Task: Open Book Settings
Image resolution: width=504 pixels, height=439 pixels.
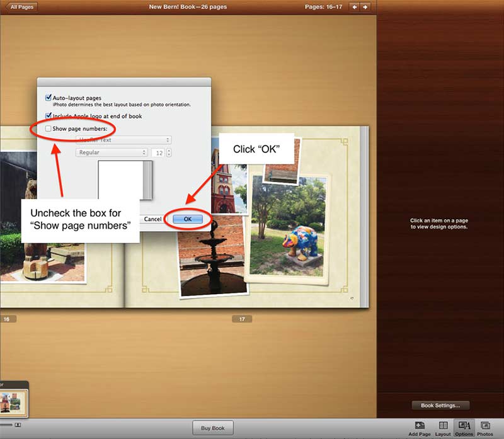Action: [440, 406]
